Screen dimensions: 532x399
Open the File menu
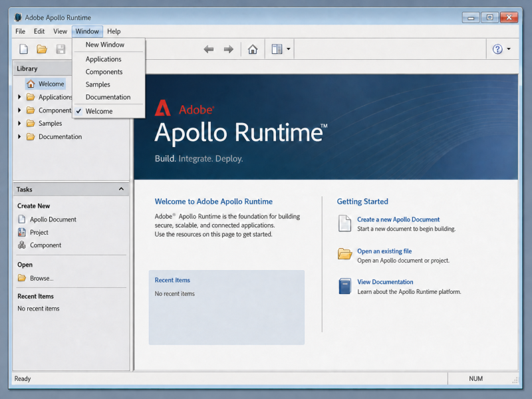point(21,31)
